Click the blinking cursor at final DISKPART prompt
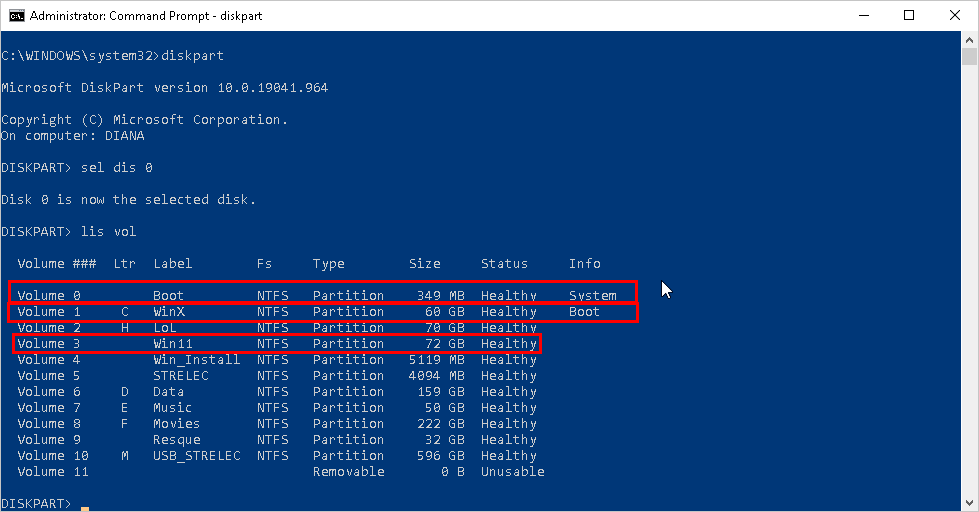Screen dimensions: 979x512 click(85, 508)
